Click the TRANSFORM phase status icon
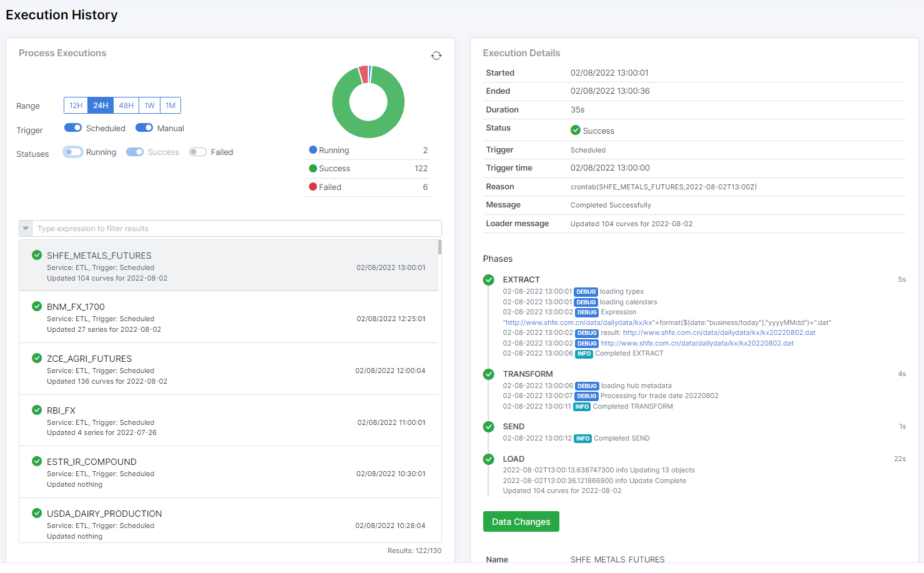The height and width of the screenshot is (573, 924). (489, 374)
